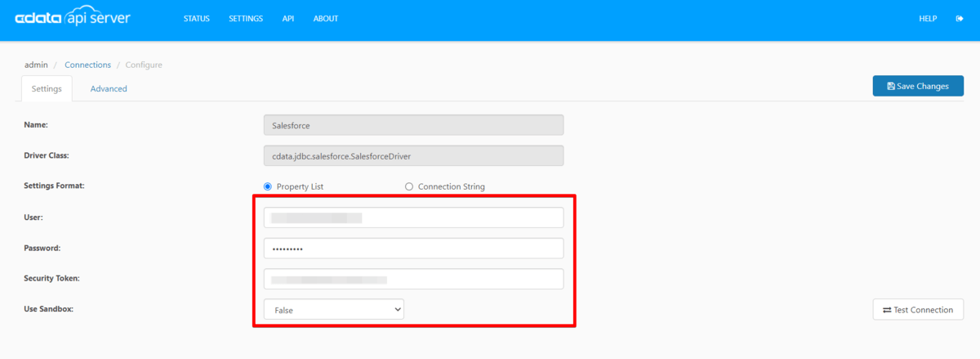Go to the API menu item
This screenshot has height=359, width=980.
click(288, 19)
